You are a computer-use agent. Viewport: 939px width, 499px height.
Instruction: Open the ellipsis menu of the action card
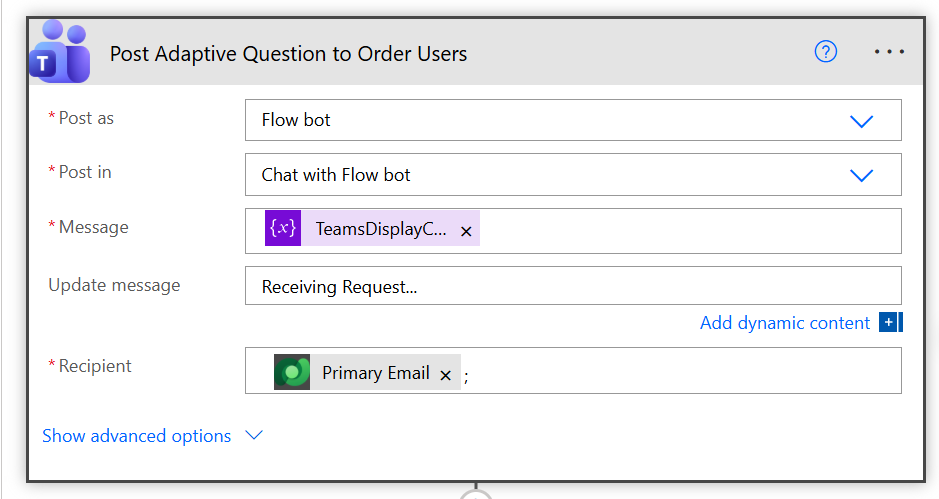point(888,52)
